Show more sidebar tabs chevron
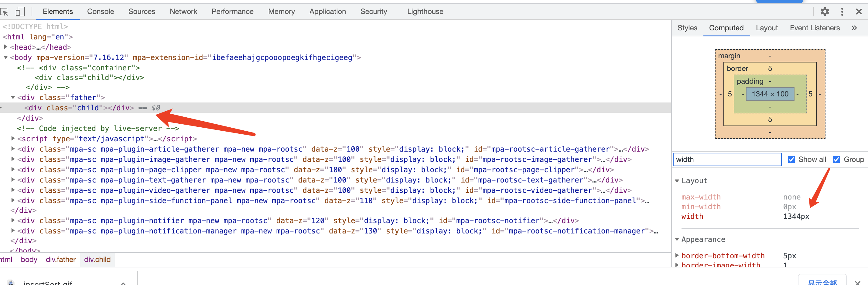 (x=854, y=28)
